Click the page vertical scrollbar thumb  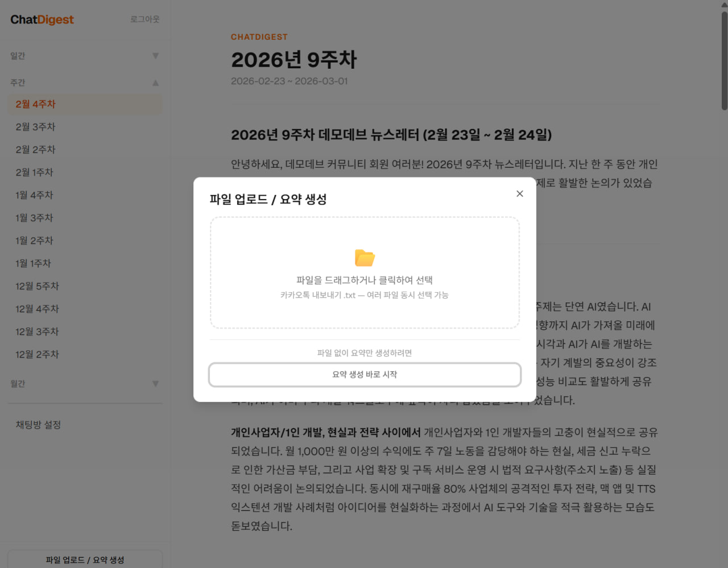click(x=724, y=60)
